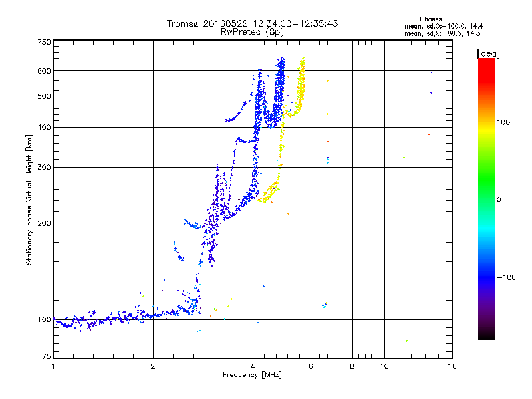Click the plot title 'Tromsø 20160522 12:34:00-12:35:43'
The width and height of the screenshot is (532, 399).
coord(252,23)
